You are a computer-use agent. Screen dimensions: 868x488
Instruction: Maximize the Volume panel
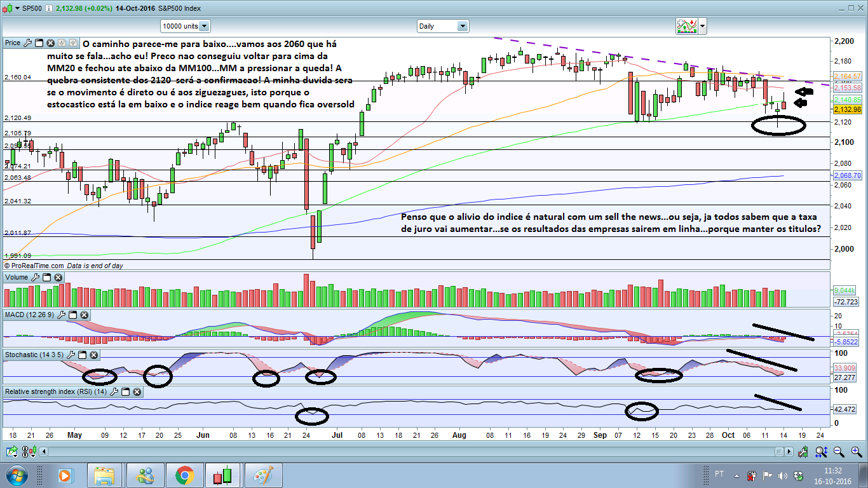(46, 278)
